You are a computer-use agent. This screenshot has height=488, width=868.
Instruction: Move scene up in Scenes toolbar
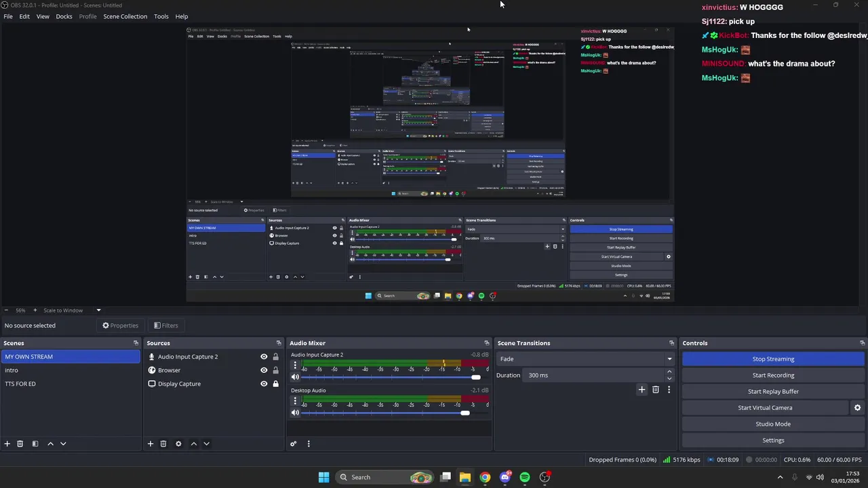tap(50, 444)
